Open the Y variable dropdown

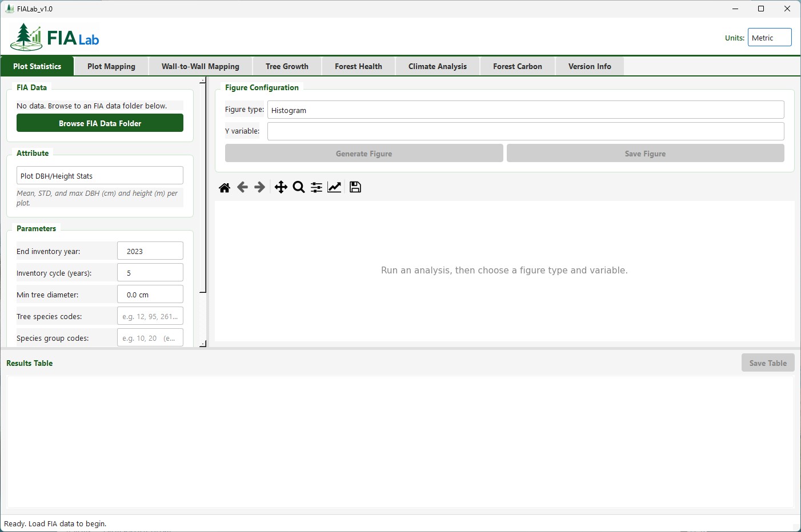tap(526, 131)
